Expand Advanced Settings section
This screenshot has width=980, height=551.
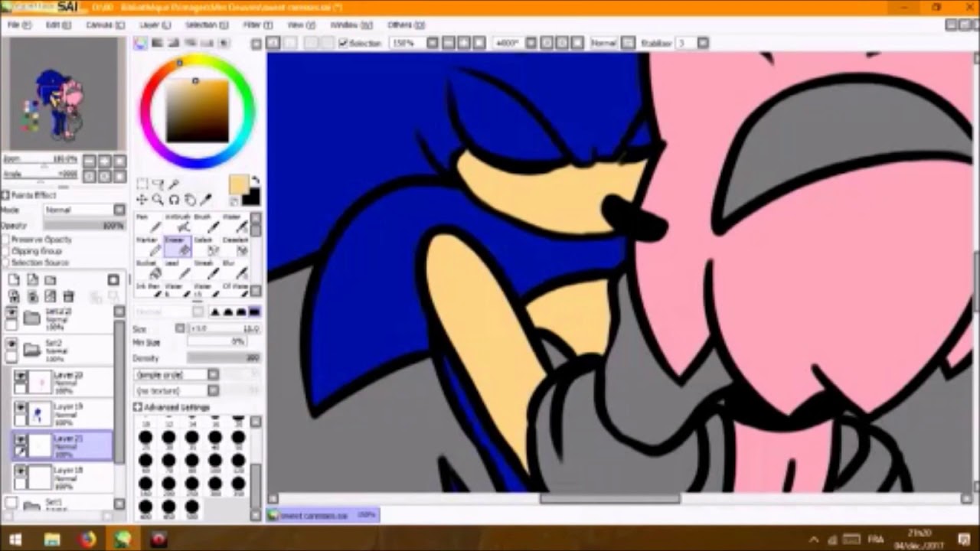tap(139, 407)
